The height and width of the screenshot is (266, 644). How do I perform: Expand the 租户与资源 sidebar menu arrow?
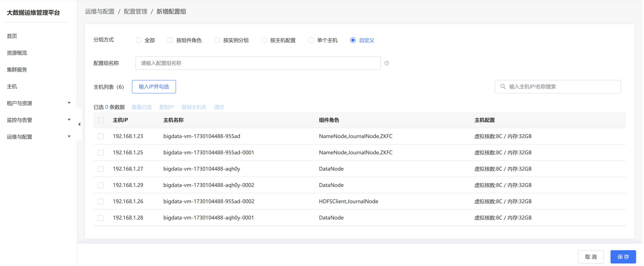point(69,103)
